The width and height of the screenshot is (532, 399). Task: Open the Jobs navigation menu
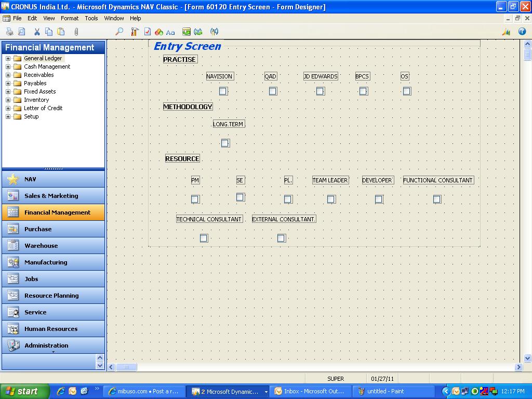[54, 279]
